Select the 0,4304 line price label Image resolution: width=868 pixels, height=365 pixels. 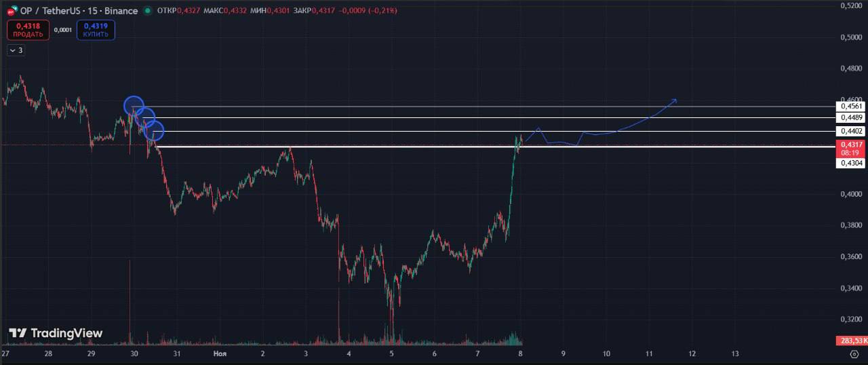click(x=852, y=163)
